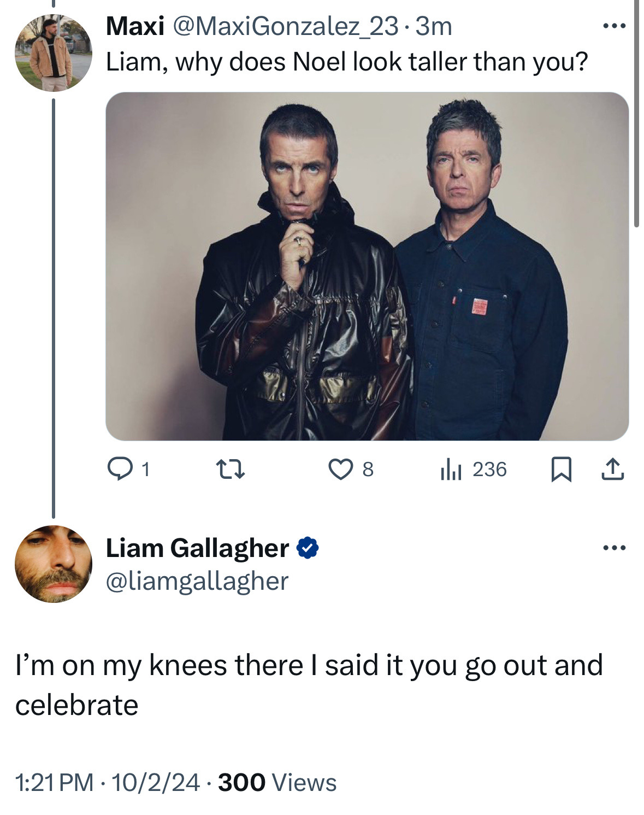Screen dimensions: 644x815
Task: Open reply on Maxi's tweet
Action: 129,469
